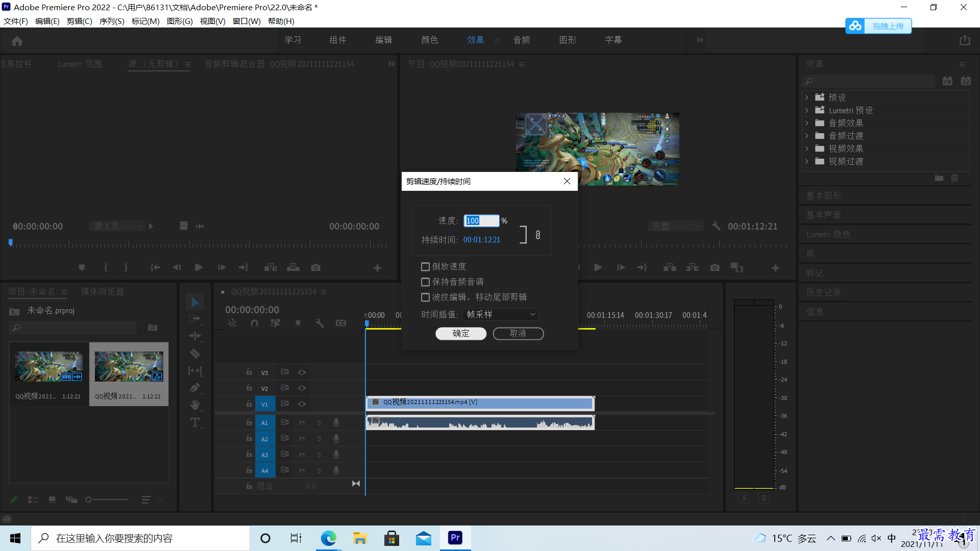This screenshot has height=551, width=980.
Task: Select the Type tool
Action: (195, 422)
